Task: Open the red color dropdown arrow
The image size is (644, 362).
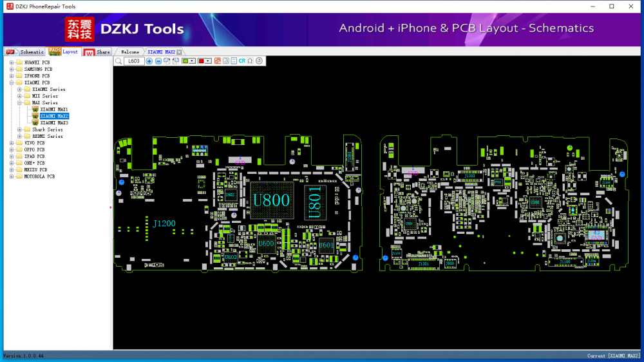Action: [208, 61]
